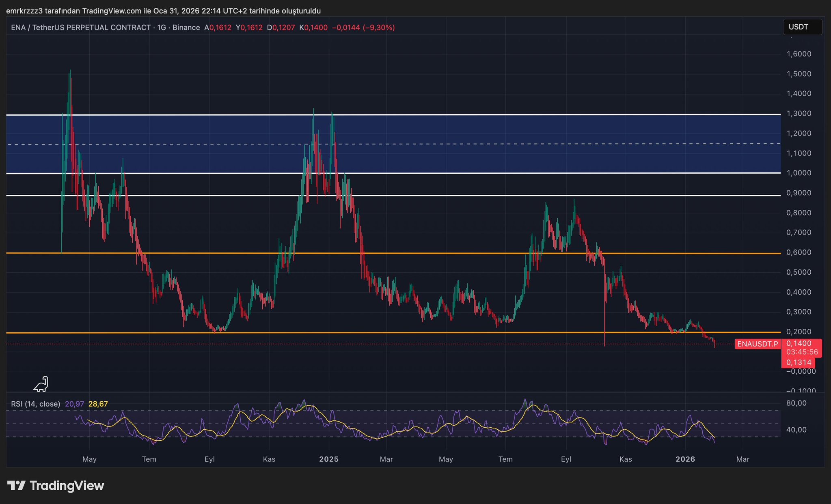
Task: Click the current price 0,1400 countdown label
Action: click(801, 348)
